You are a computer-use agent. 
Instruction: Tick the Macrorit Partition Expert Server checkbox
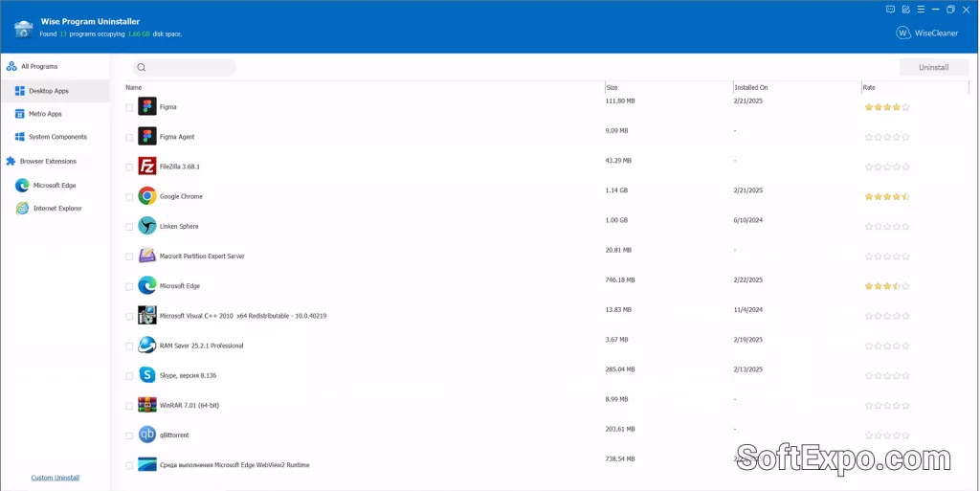point(129,257)
